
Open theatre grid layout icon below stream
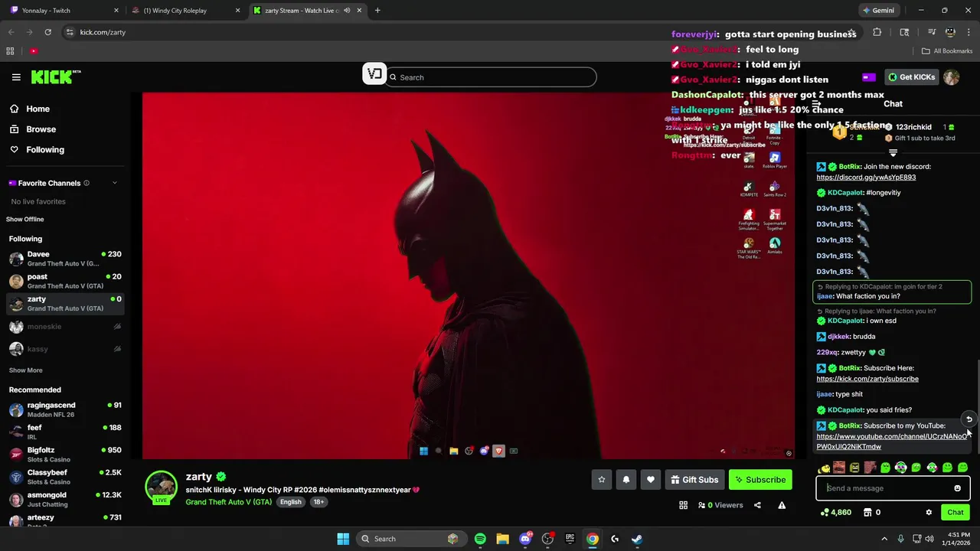683,505
